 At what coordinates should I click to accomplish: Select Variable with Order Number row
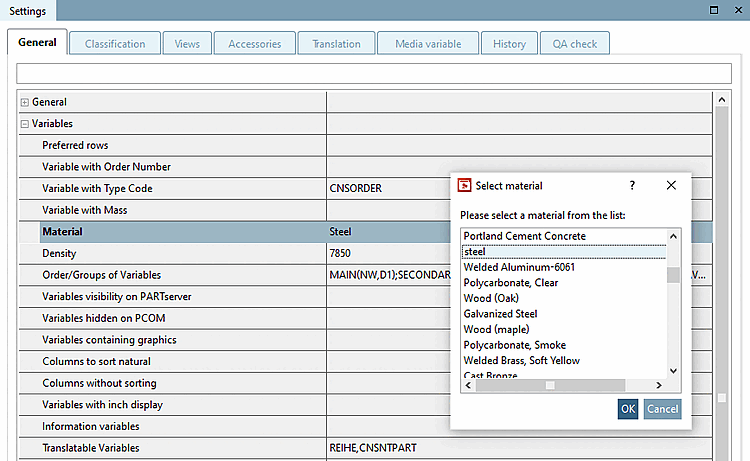(x=173, y=167)
